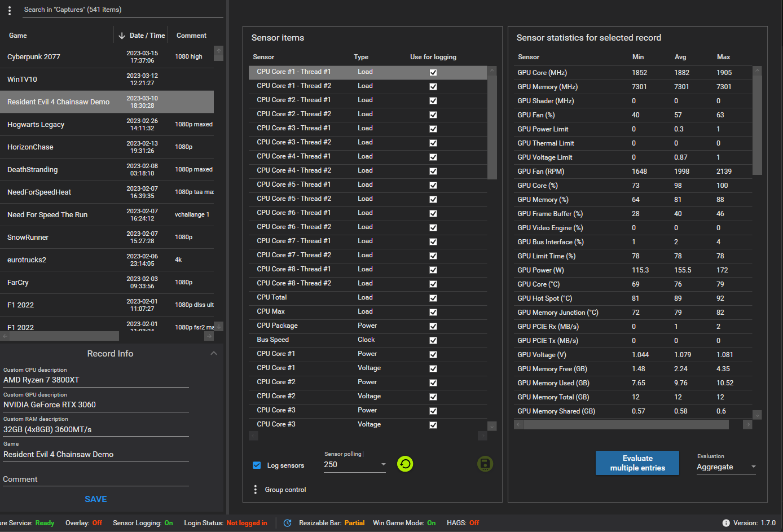Select the SnowRunner capture record
This screenshot has height=532, width=783.
(x=107, y=238)
